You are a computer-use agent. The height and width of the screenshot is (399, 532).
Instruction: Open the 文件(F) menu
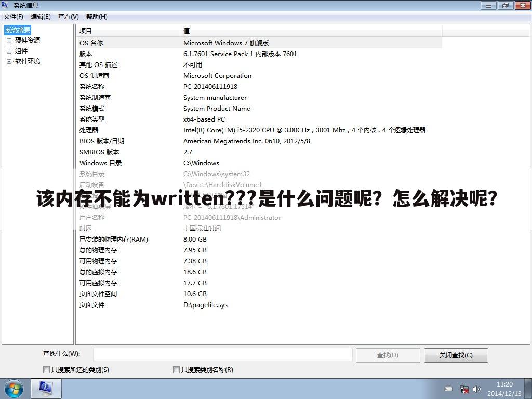[13, 16]
